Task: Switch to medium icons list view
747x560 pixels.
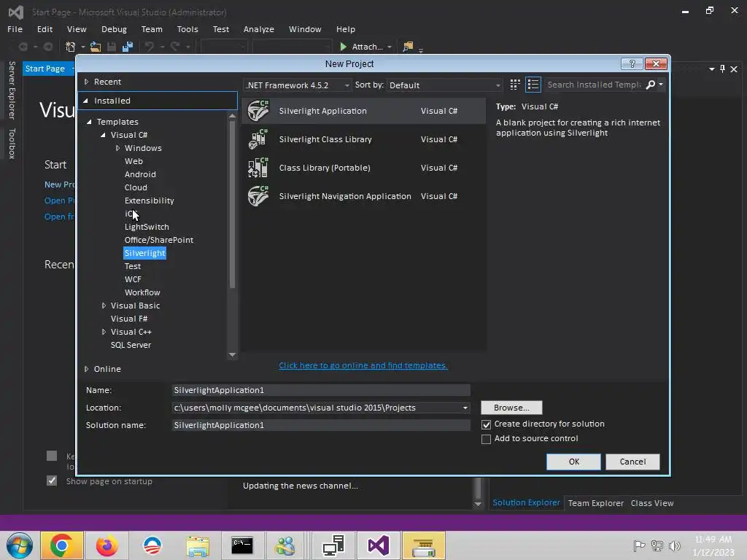Action: click(533, 85)
